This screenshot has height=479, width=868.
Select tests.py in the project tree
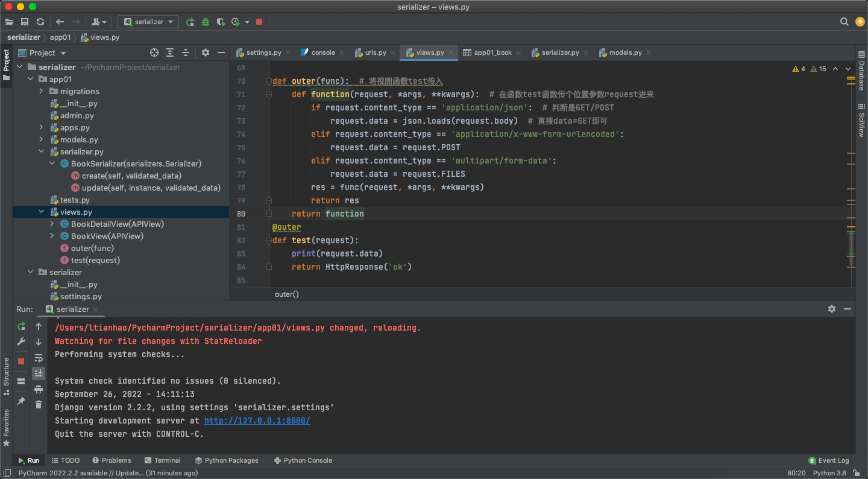point(75,200)
